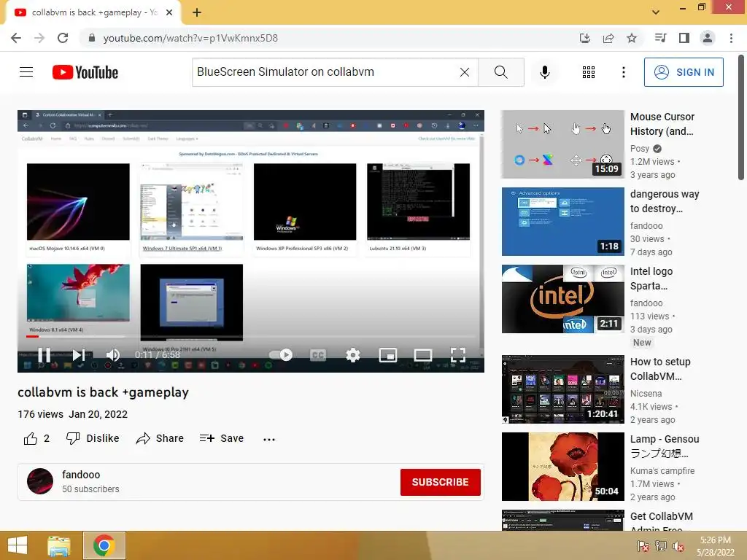The image size is (747, 560).
Task: Reload the page
Action: click(x=63, y=38)
